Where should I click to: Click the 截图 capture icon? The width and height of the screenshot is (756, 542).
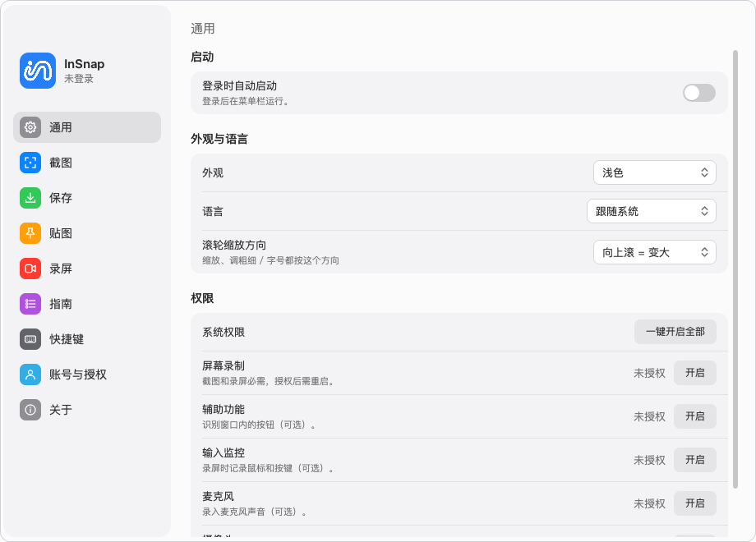[x=30, y=163]
